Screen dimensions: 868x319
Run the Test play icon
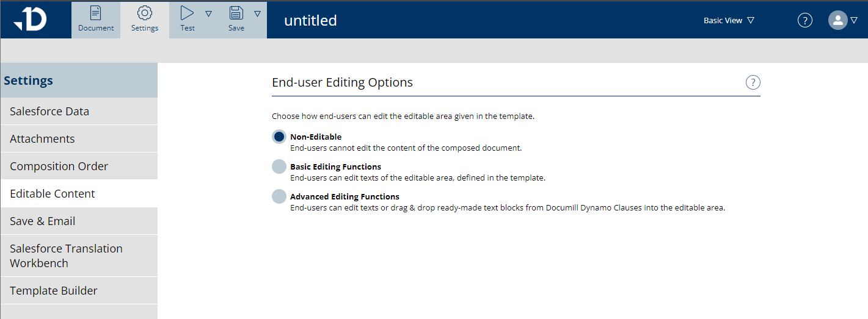(188, 13)
